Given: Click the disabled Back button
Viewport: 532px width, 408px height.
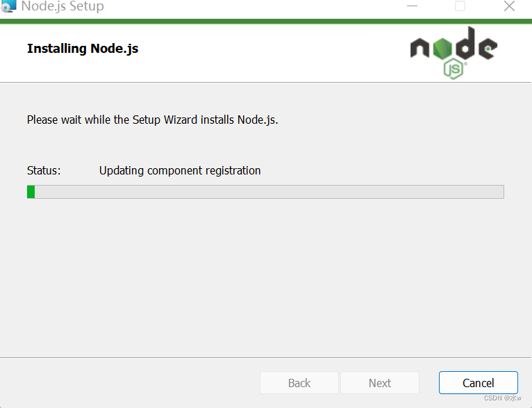Looking at the screenshot, I should 299,383.
